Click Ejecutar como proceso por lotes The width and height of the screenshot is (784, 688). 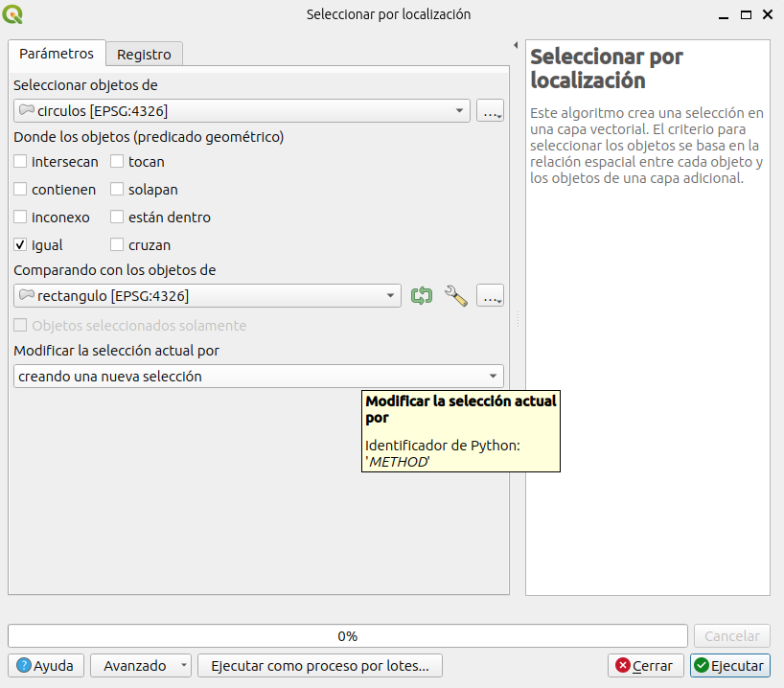coord(320,665)
